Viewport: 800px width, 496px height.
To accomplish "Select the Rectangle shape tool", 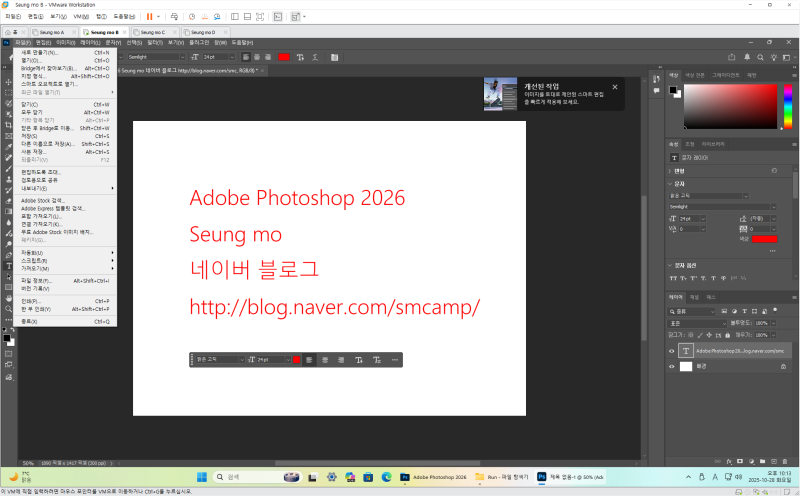I will [9, 287].
